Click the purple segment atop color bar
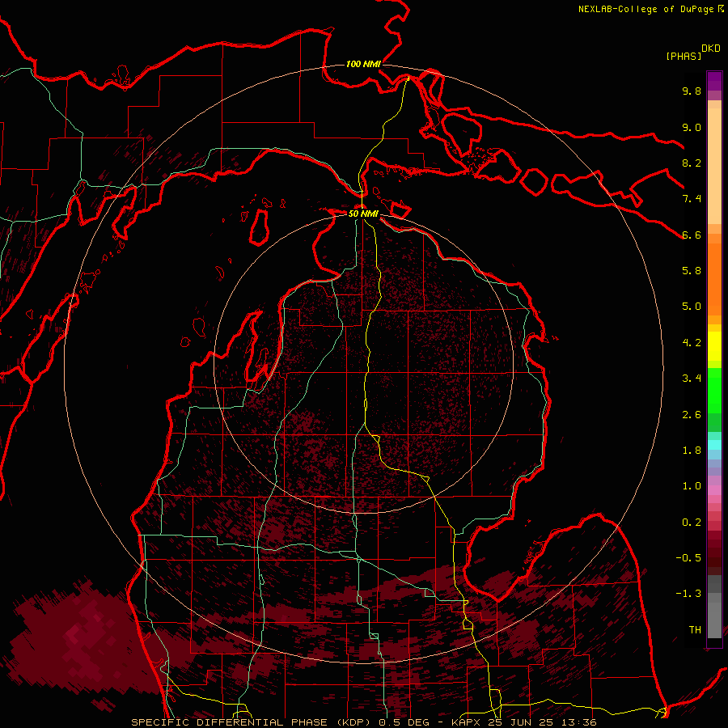The image size is (728, 728). pos(714,81)
